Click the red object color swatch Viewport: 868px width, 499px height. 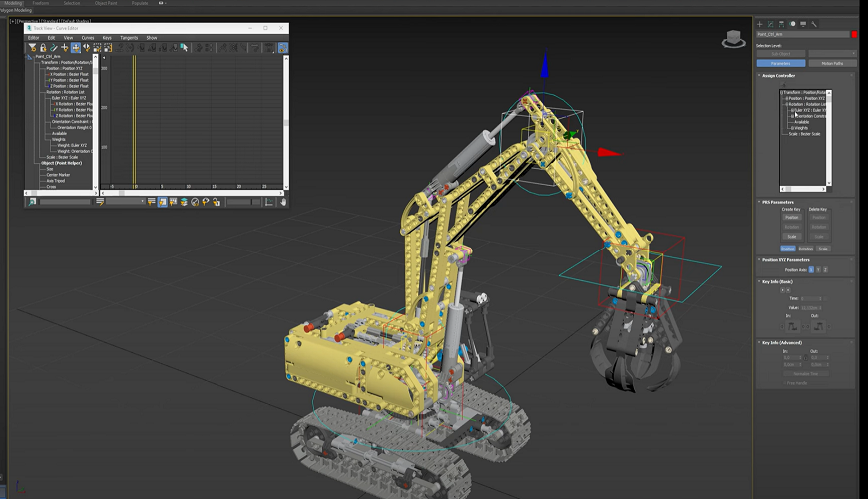[855, 34]
